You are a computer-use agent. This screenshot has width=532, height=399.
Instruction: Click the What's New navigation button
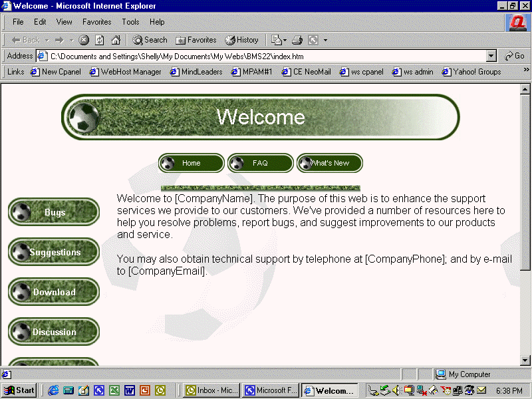click(x=330, y=163)
